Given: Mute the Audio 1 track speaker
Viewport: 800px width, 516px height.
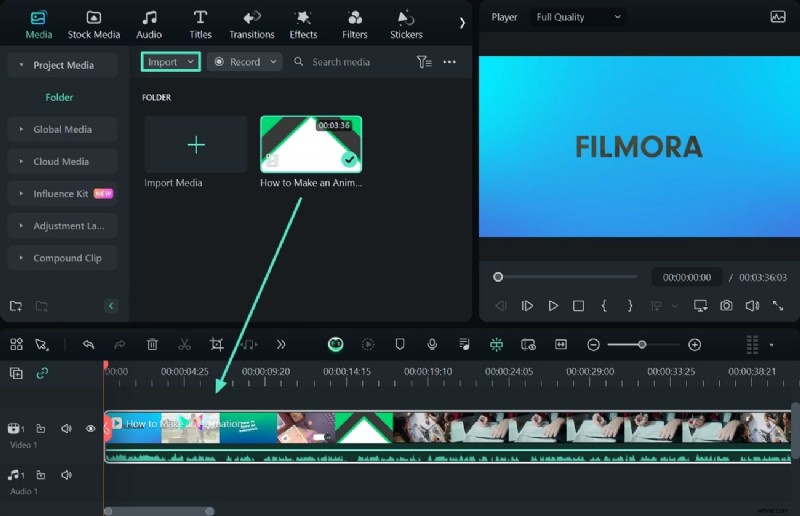Looking at the screenshot, I should 66,476.
